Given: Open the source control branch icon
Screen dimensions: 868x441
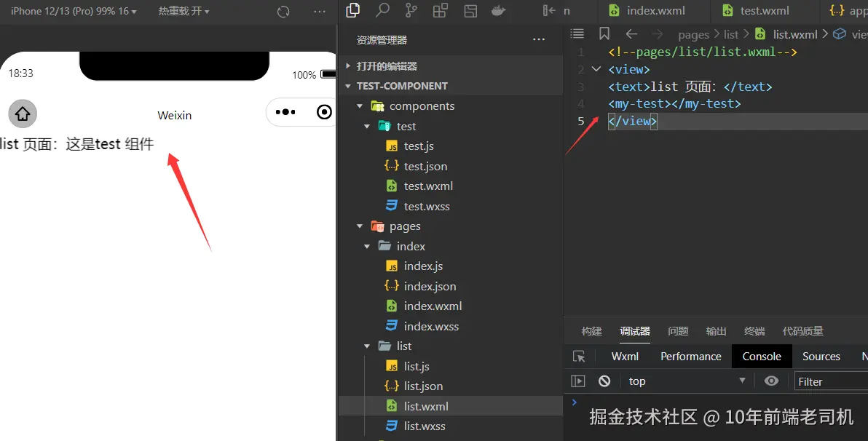Looking at the screenshot, I should (411, 10).
